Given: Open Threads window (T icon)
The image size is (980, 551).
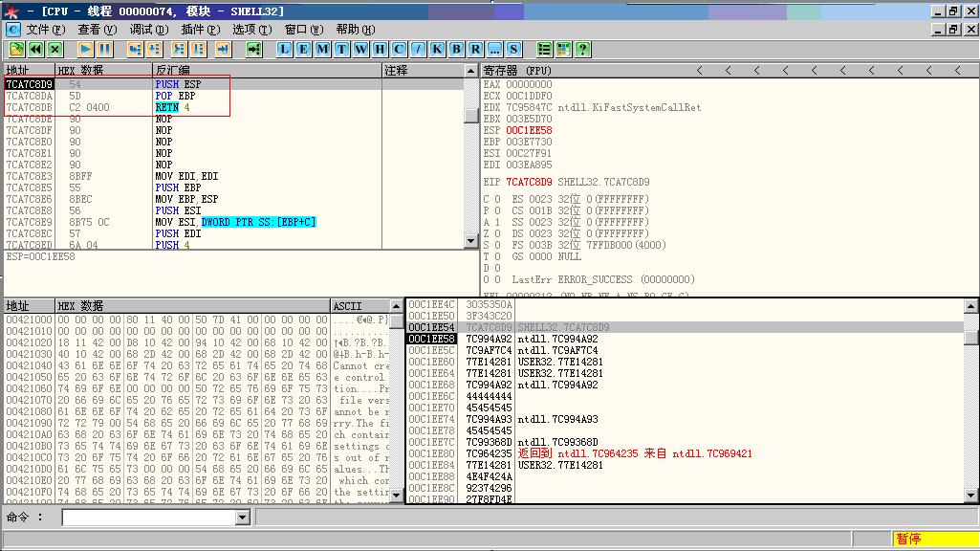Looking at the screenshot, I should tap(341, 50).
